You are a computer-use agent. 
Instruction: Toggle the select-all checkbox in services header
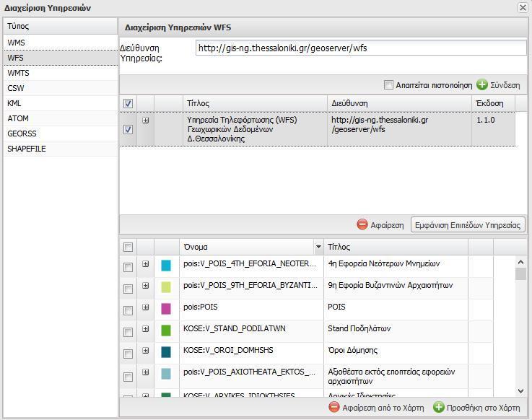point(128,103)
